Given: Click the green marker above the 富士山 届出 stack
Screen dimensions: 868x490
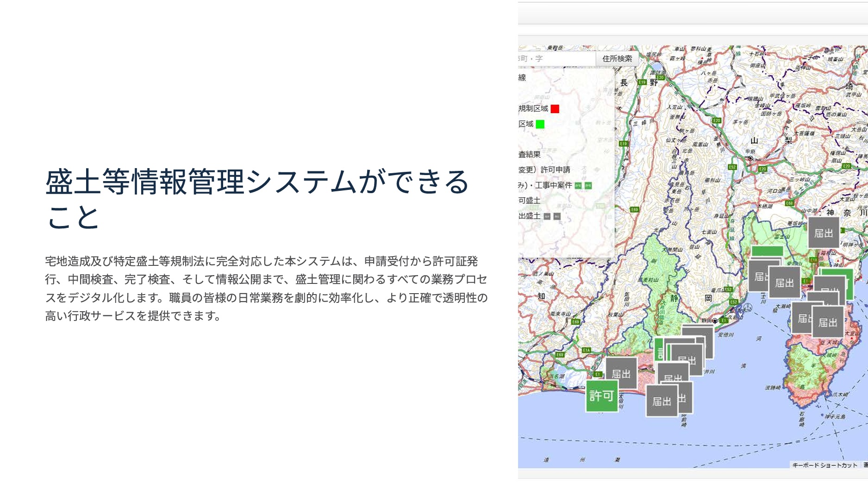Looking at the screenshot, I should pyautogui.click(x=767, y=251).
